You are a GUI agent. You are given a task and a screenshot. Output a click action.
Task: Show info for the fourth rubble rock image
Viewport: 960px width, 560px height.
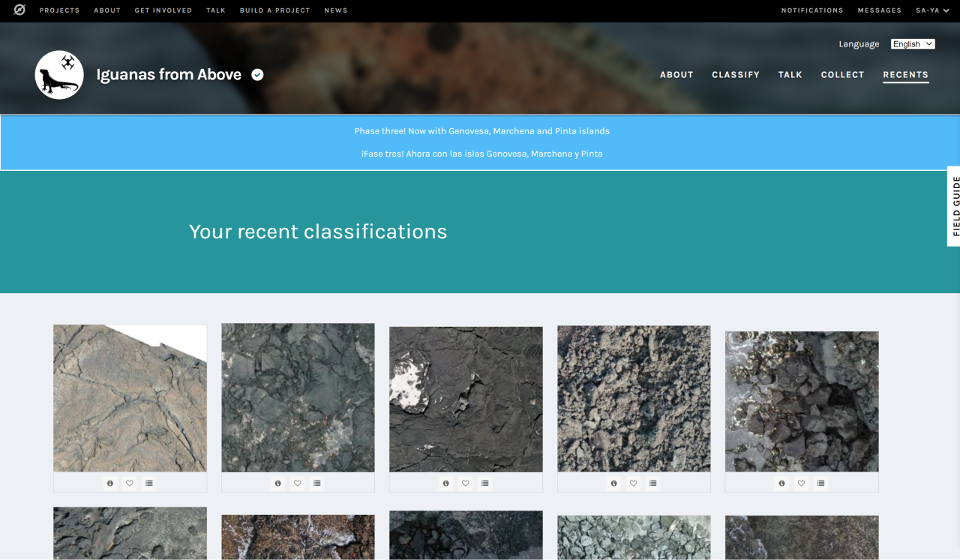[x=614, y=484]
